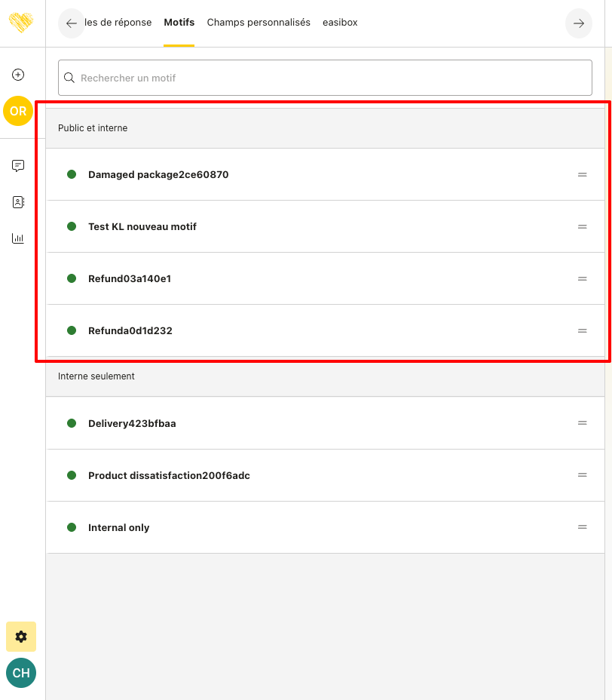Click the CH user avatar
612x700 pixels.
(x=21, y=673)
